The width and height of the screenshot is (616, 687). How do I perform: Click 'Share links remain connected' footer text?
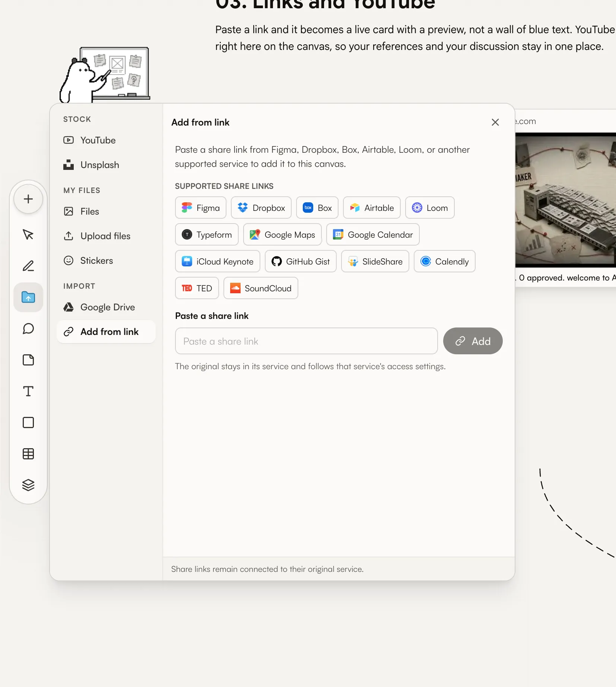pos(267,569)
